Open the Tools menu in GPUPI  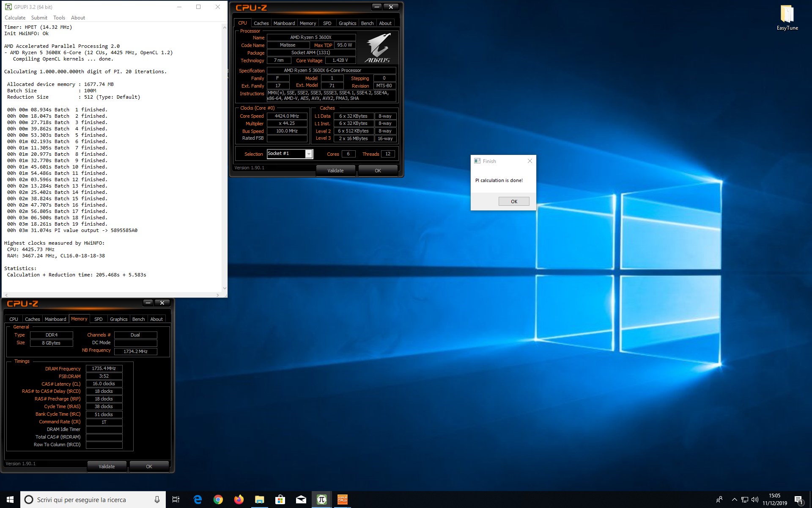(x=59, y=18)
